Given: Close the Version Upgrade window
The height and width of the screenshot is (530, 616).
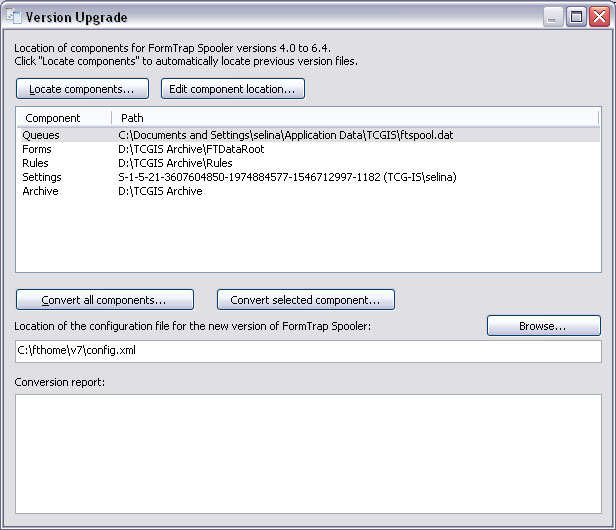Looking at the screenshot, I should point(599,16).
